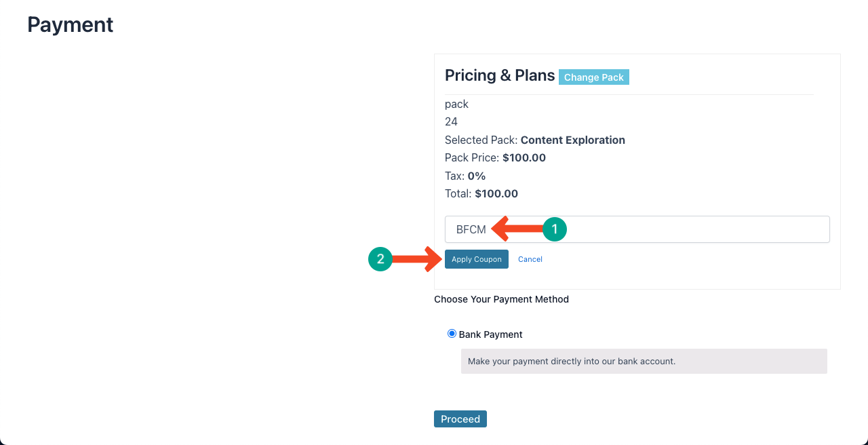Select the Bank Payment radio button

[x=452, y=334]
